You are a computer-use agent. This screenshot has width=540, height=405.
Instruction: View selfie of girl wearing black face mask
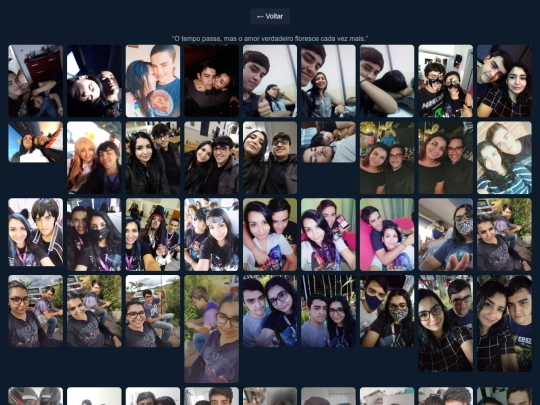point(94,234)
